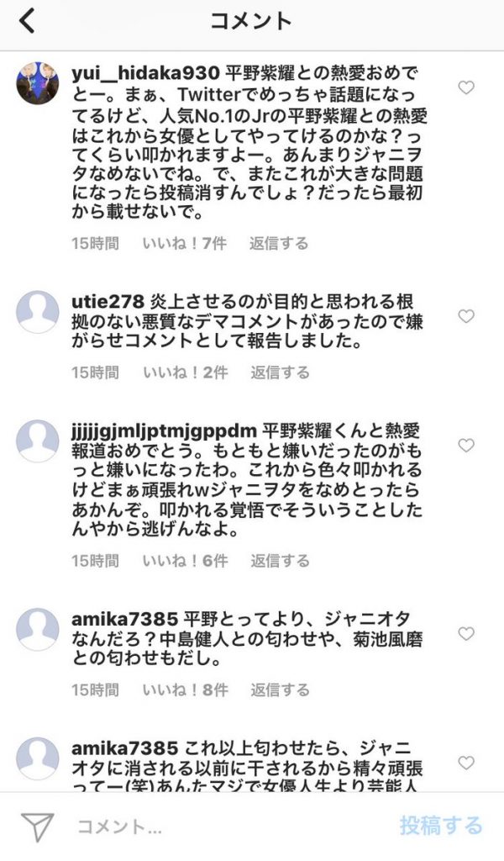Submit the comment with 投稿する
Viewport: 504px width, 861px height.
click(441, 826)
